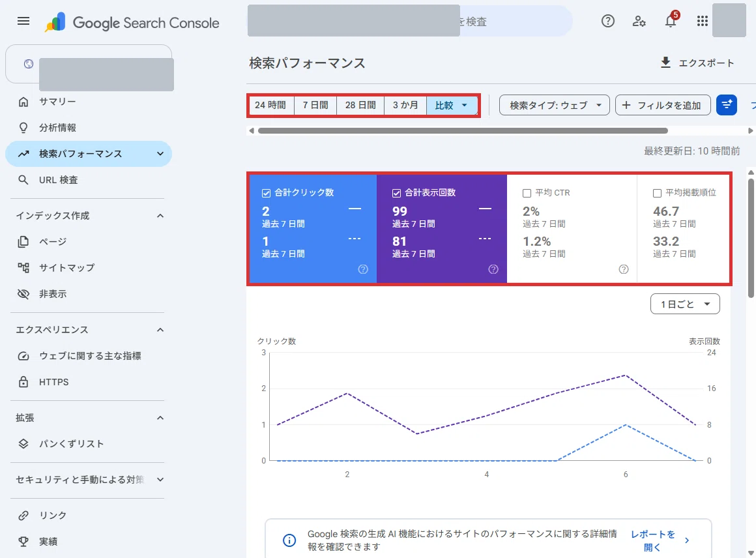This screenshot has width=756, height=558.
Task: Open notifications bell with 5 badge
Action: pos(671,20)
